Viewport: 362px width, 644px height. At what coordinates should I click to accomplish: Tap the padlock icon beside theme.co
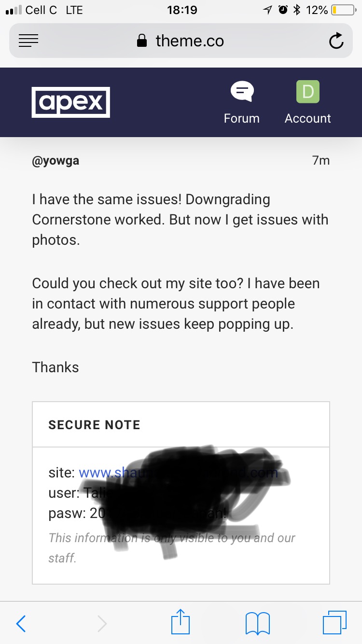tap(142, 41)
